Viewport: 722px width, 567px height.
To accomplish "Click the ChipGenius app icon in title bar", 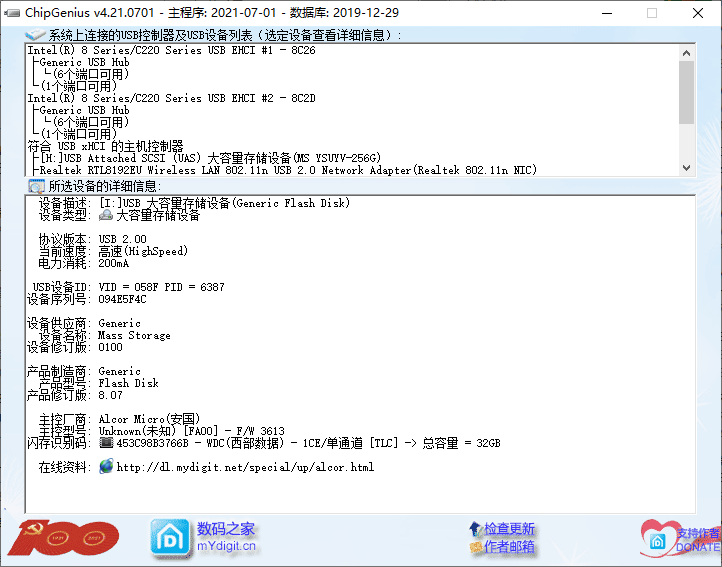I will click(x=12, y=13).
